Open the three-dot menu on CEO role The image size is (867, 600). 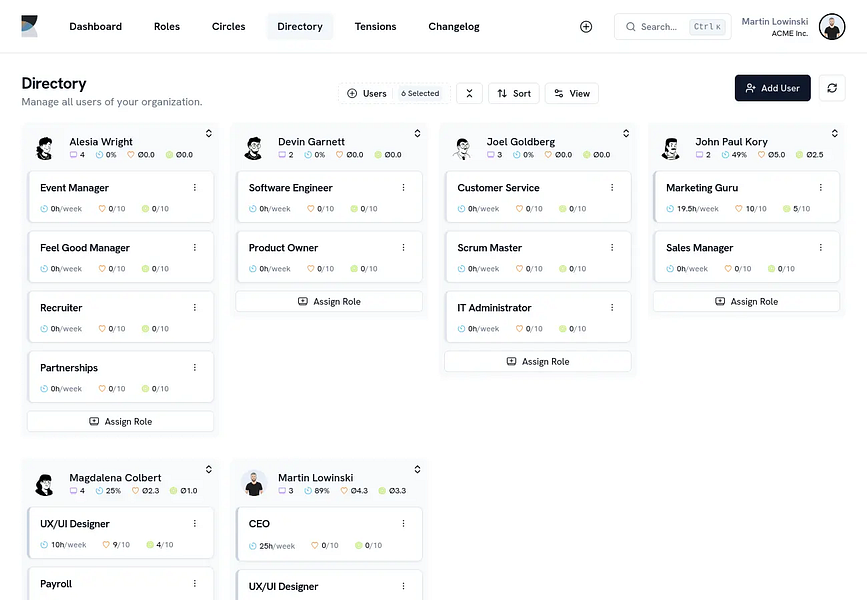click(403, 523)
